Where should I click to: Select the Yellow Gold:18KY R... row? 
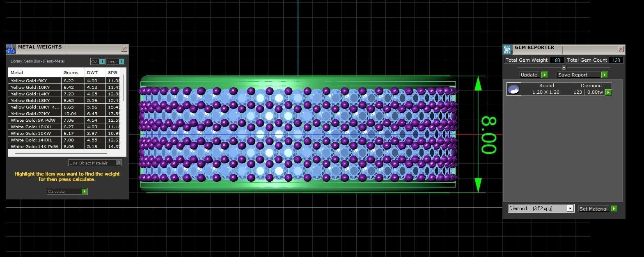pyautogui.click(x=64, y=107)
